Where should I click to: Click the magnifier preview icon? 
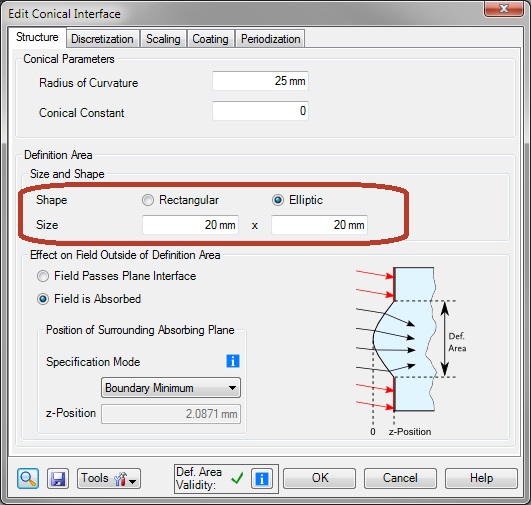click(x=28, y=478)
